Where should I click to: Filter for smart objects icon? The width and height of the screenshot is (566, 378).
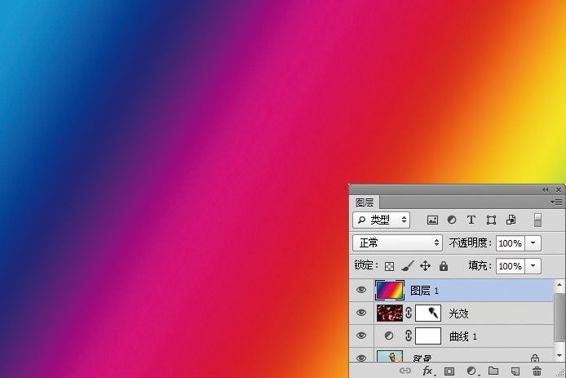[511, 220]
